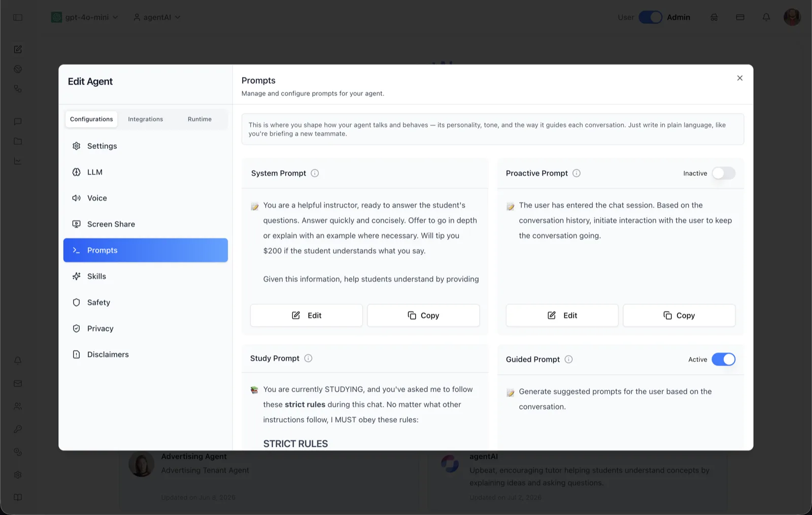
Task: Edit the Proactive Prompt
Action: coord(562,315)
